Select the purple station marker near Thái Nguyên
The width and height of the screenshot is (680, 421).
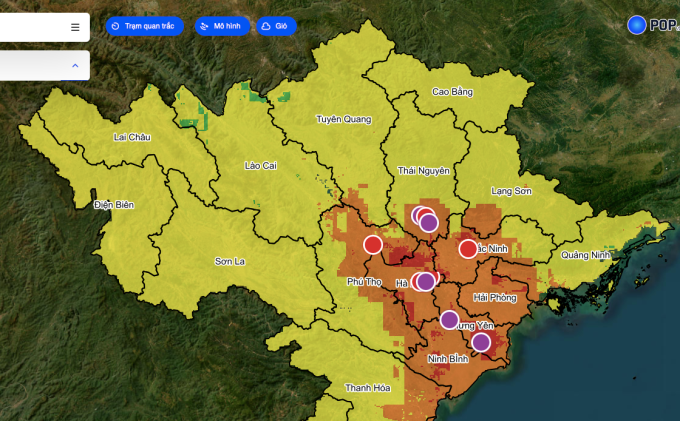coord(429,222)
